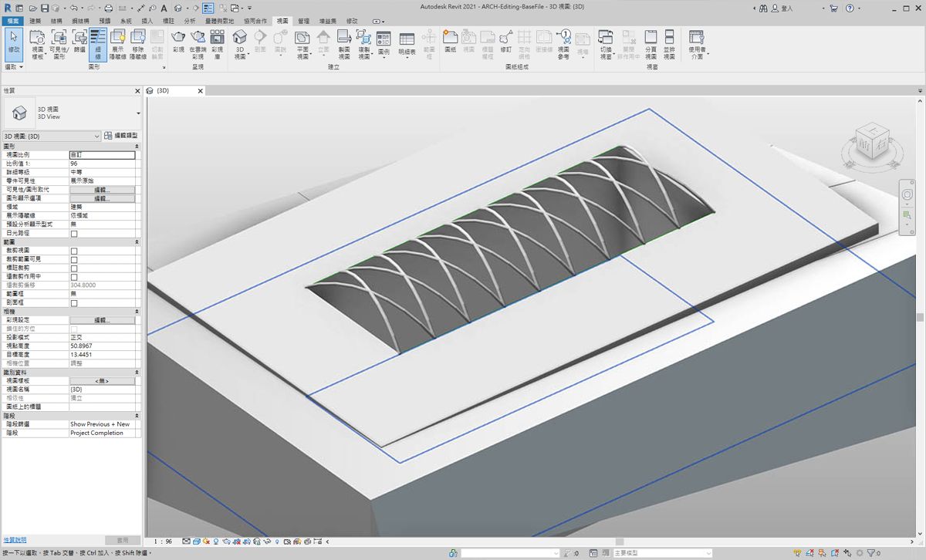The width and height of the screenshot is (926, 560).
Task: Open the 3D 視圖: {3D} instance dropdown
Action: [x=52, y=136]
